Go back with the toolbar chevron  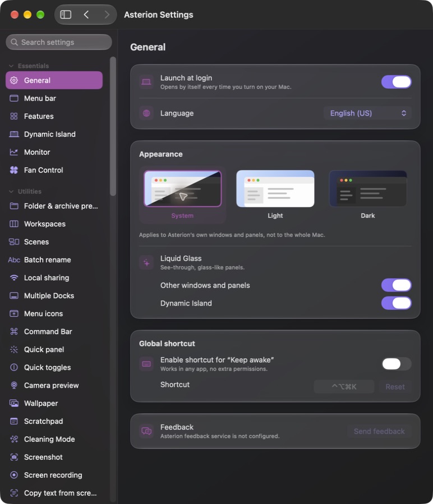[x=86, y=15]
